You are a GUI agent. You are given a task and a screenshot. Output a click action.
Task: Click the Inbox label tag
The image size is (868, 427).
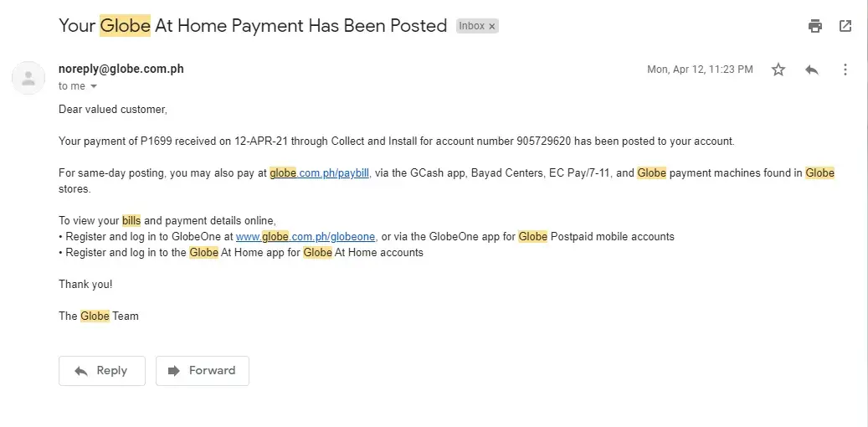471,26
